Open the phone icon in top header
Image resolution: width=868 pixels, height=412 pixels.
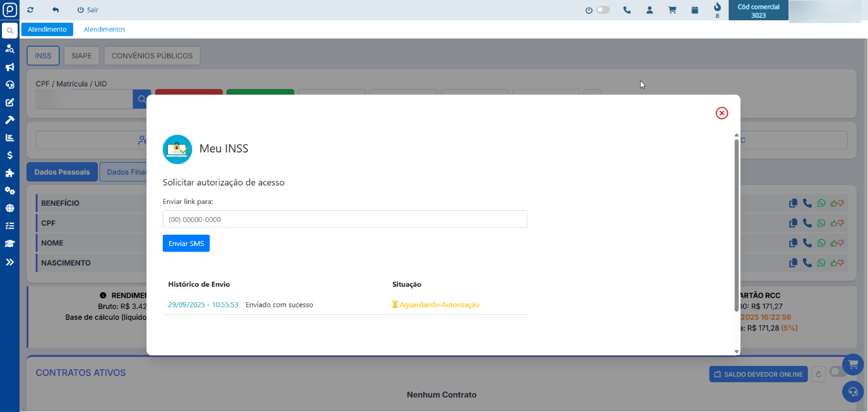pyautogui.click(x=626, y=10)
